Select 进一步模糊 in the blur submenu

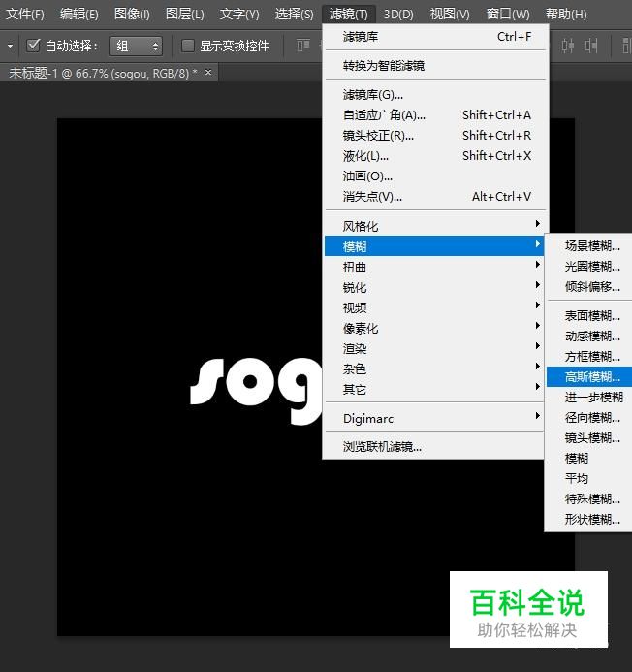tap(589, 398)
